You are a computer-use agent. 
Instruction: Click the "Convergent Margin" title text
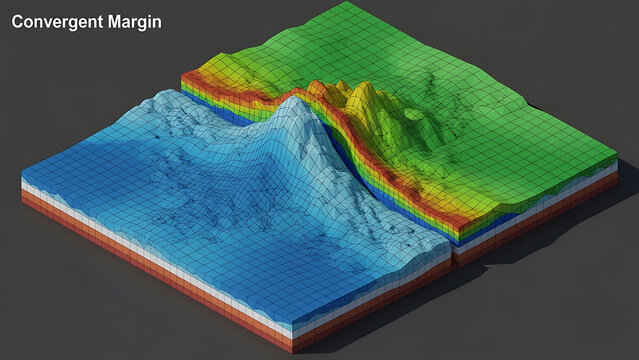point(86,22)
